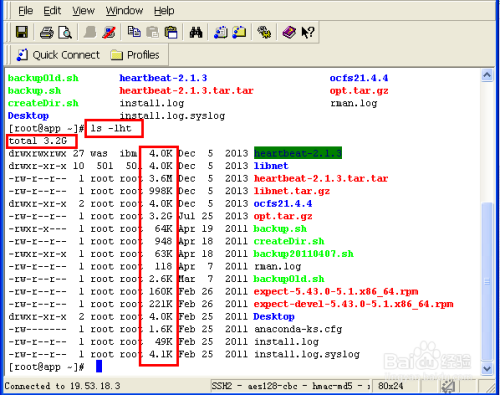Click the 'Jul 25' date on opt.tar.gz row
500x395 pixels.
(196, 216)
